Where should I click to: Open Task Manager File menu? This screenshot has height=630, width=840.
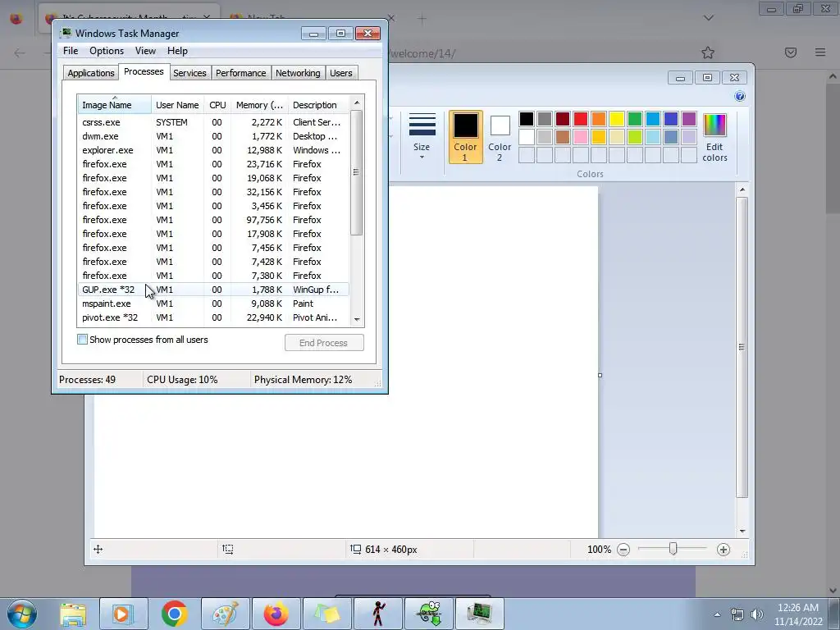pyautogui.click(x=71, y=51)
